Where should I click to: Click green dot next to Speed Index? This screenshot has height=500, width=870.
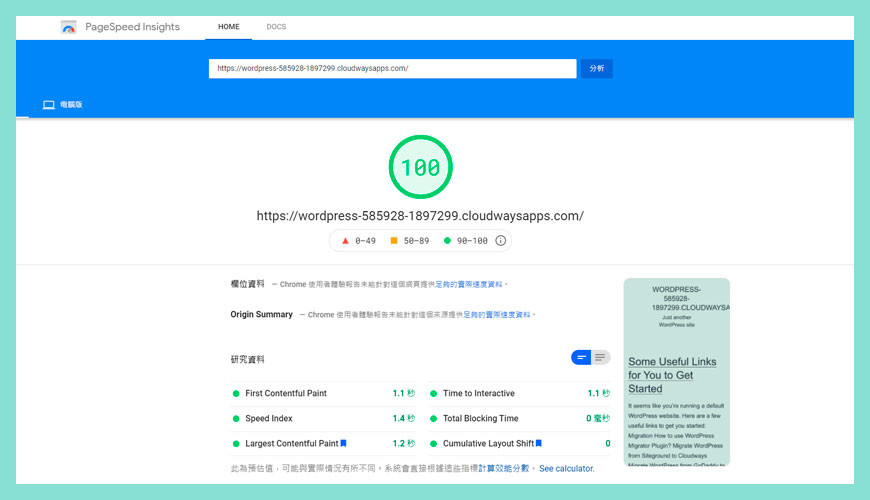[x=236, y=418]
